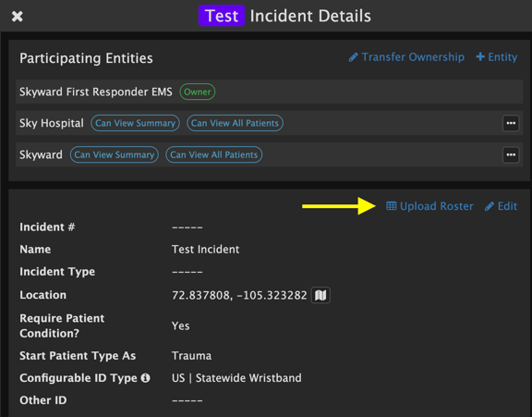The height and width of the screenshot is (417, 532).
Task: Open the map icon next to Location coordinates
Action: click(x=320, y=295)
